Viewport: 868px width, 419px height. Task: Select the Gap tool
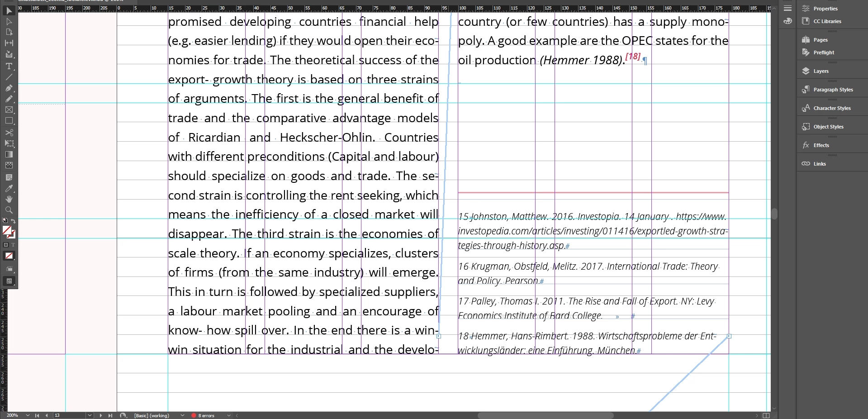tap(9, 43)
